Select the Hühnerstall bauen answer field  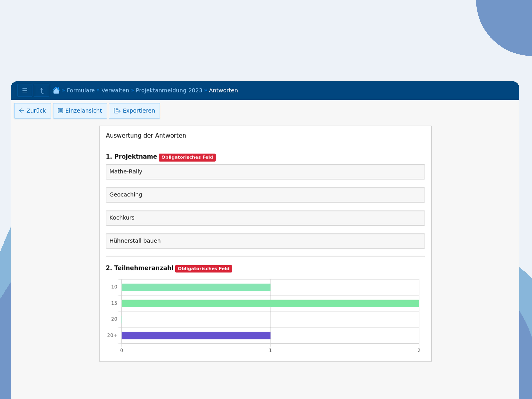(x=265, y=241)
